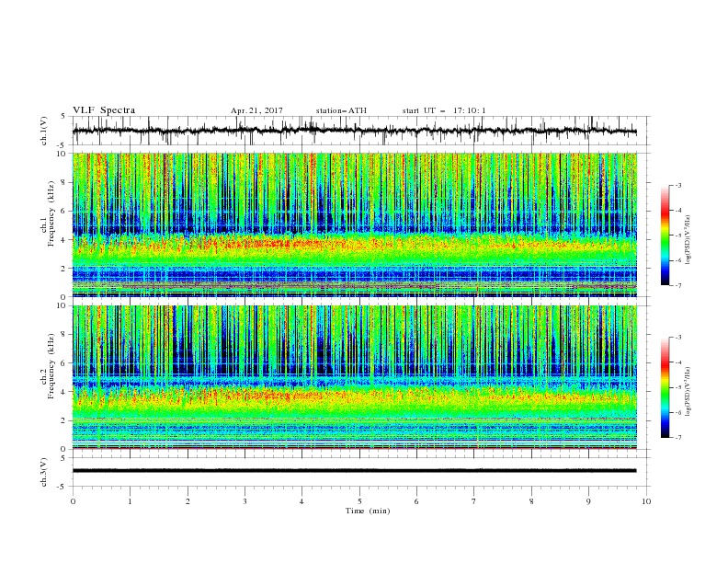Click the time axis tick label "8"
Viewport: 728px width, 563px height.
click(531, 501)
